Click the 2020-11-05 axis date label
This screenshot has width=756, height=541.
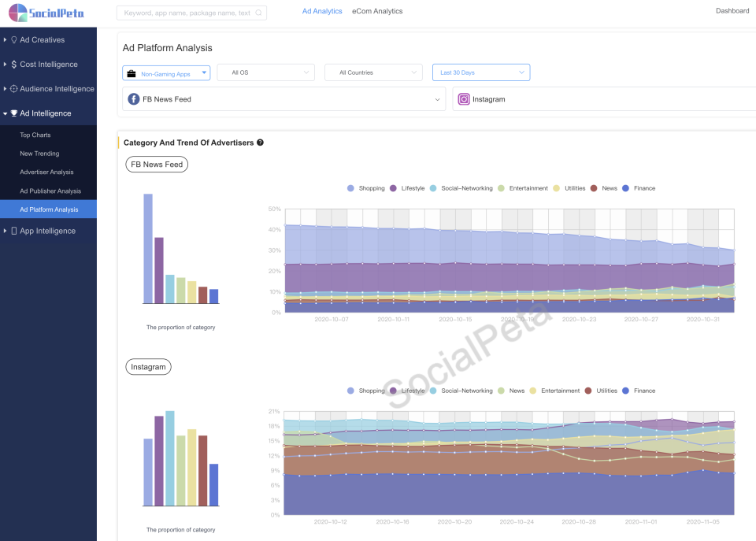[703, 522]
